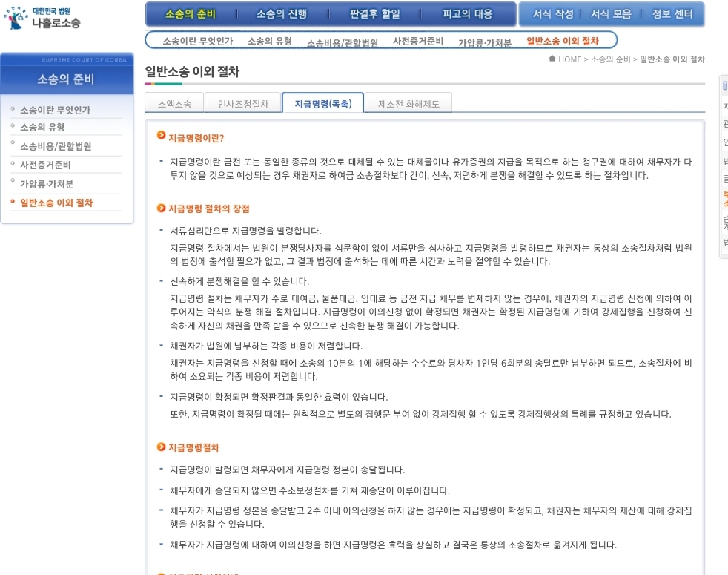Switch to the 민사조정절차 tab

(x=243, y=103)
